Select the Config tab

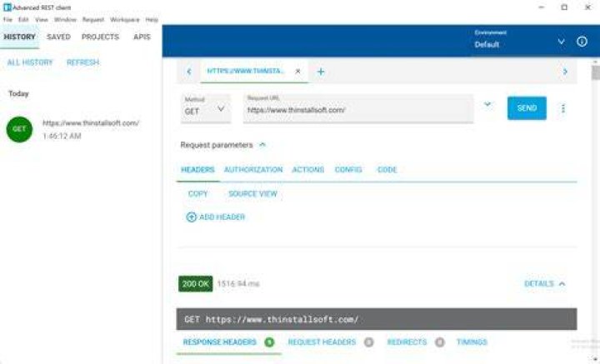348,169
